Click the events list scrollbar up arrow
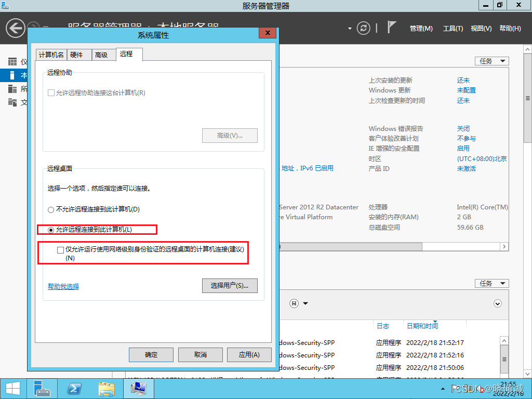Viewport: 532px width, 399px height. click(x=504, y=341)
